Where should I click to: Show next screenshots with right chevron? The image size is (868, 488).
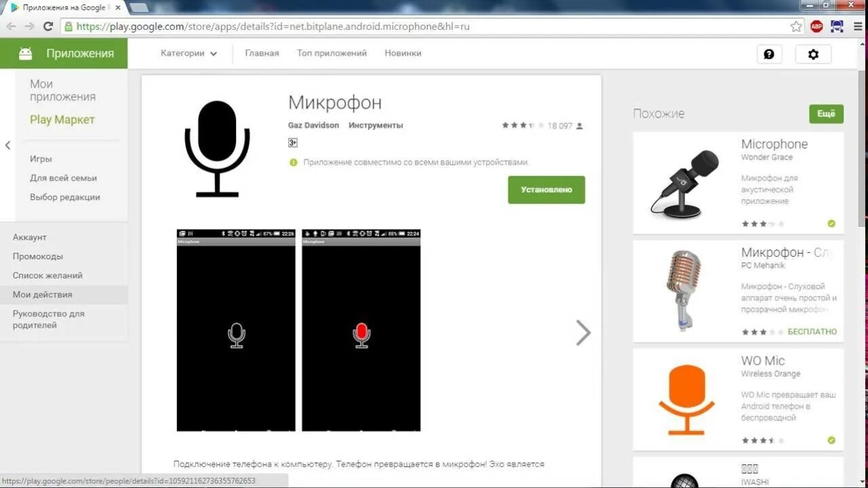[x=583, y=333]
